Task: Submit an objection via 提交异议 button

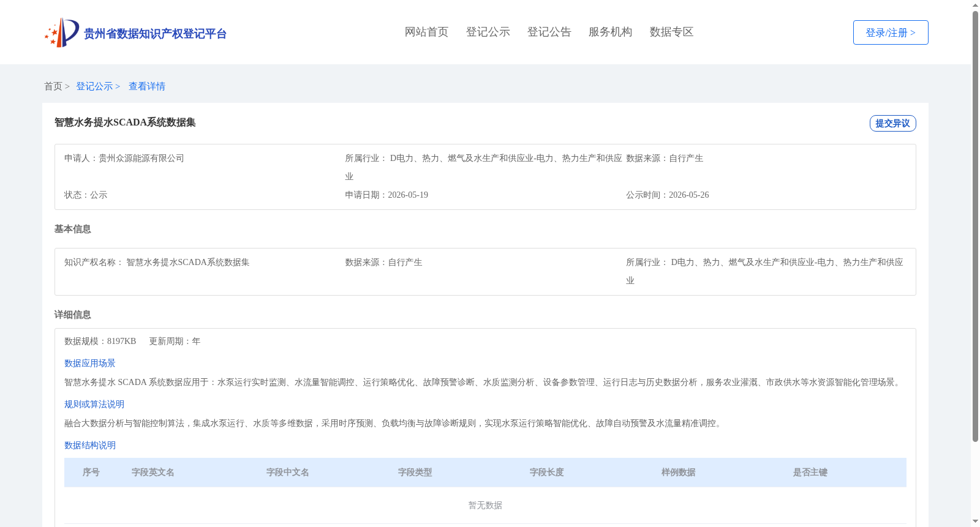Action: coord(893,123)
